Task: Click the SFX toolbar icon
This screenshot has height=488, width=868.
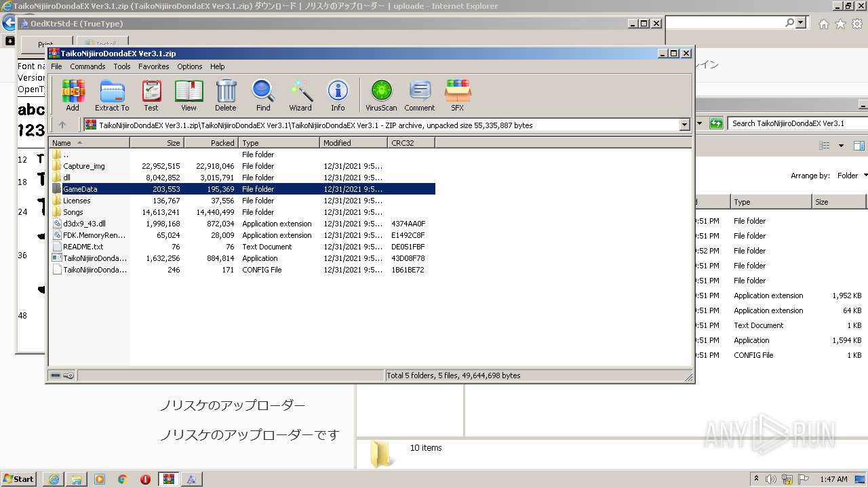Action: (x=458, y=95)
